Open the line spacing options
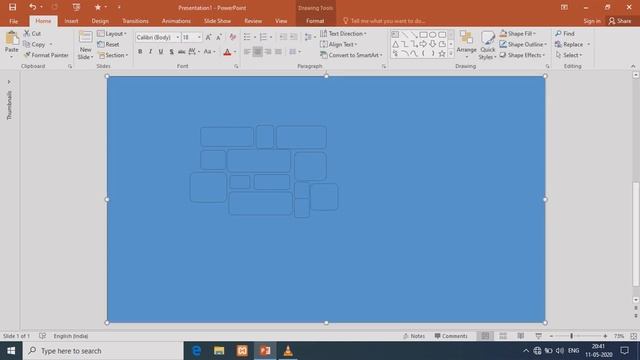640x360 pixels. tap(310, 37)
